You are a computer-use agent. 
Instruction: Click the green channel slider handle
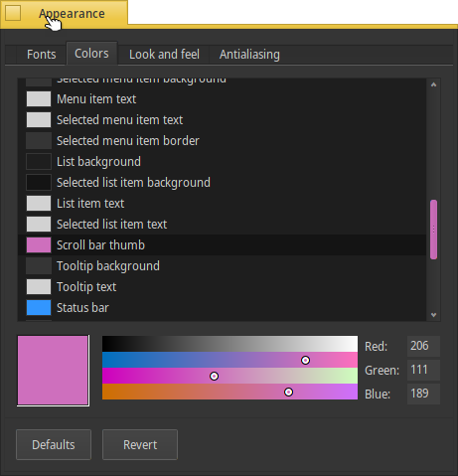(214, 376)
